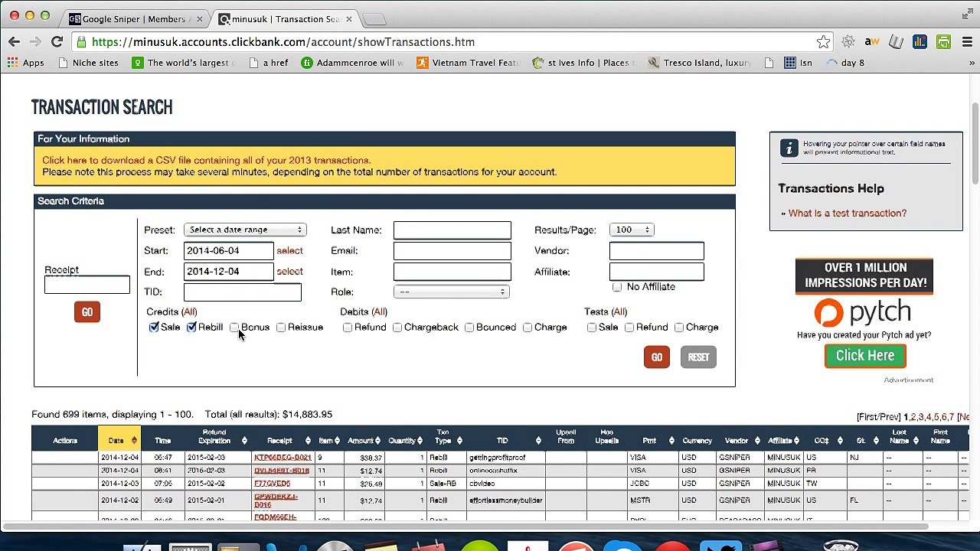The width and height of the screenshot is (980, 551).
Task: Sort table by TID column arrows
Action: pyautogui.click(x=538, y=441)
